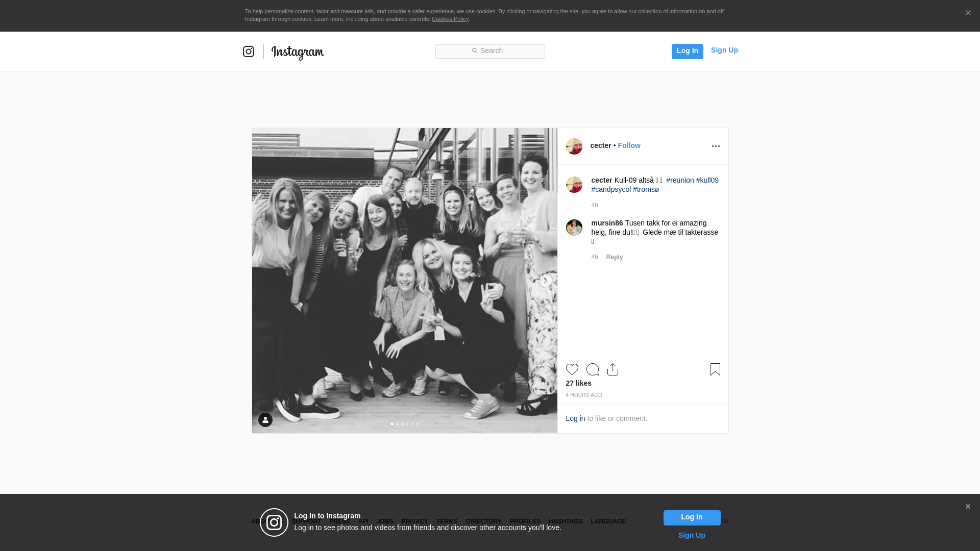This screenshot has height=551, width=980.
Task: View the 27 likes list
Action: point(578,384)
